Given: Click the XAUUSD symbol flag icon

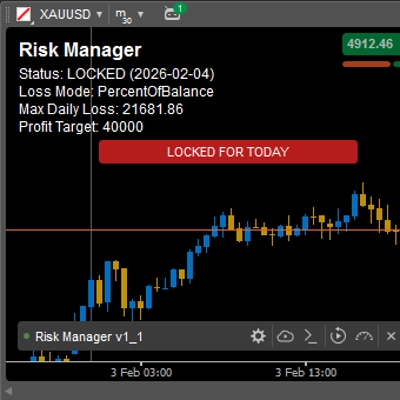Looking at the screenshot, I should coord(24,15).
